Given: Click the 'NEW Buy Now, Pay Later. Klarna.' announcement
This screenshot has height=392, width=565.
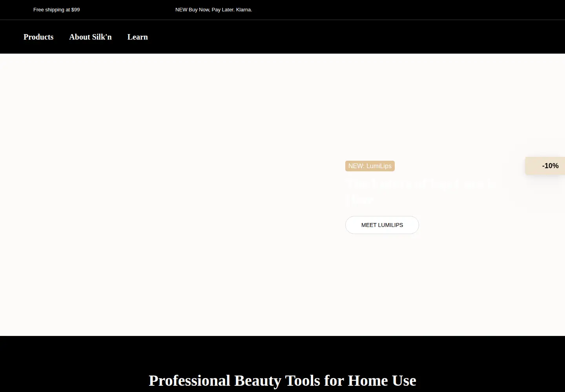Looking at the screenshot, I should coord(214,10).
